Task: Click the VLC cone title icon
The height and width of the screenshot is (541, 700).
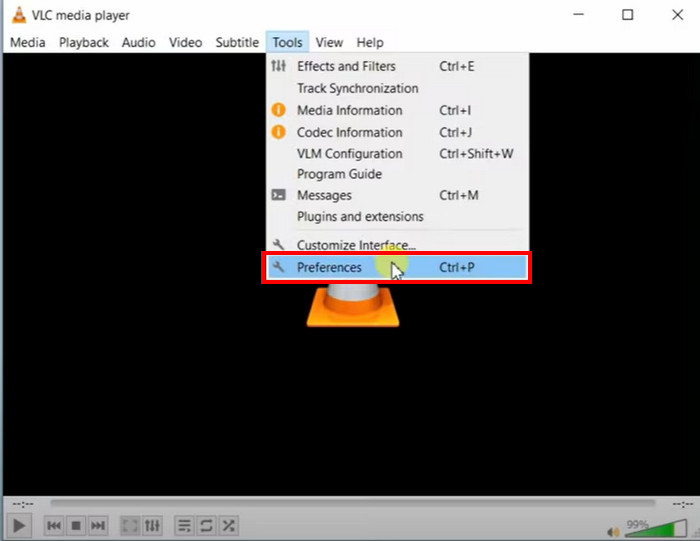Action: point(18,15)
